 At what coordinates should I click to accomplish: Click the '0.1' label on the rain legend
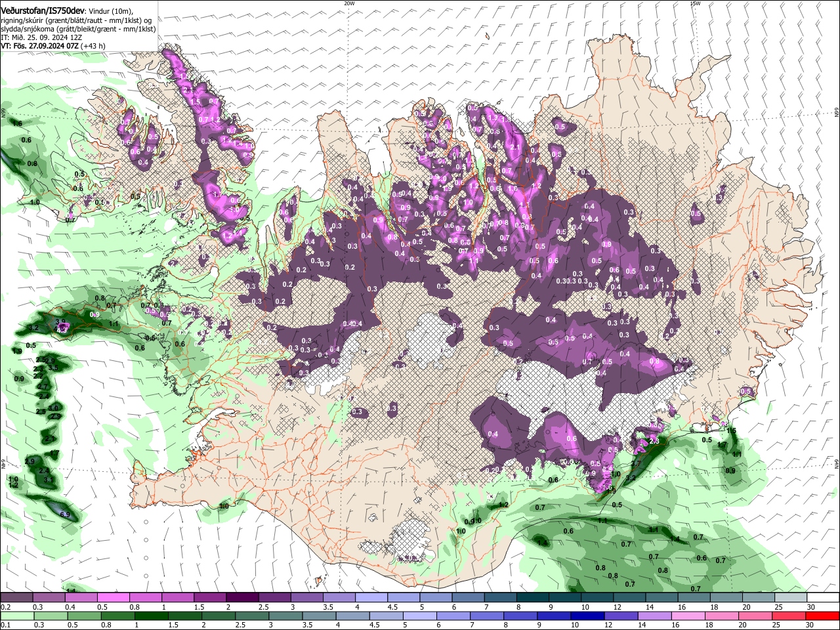click(5, 625)
